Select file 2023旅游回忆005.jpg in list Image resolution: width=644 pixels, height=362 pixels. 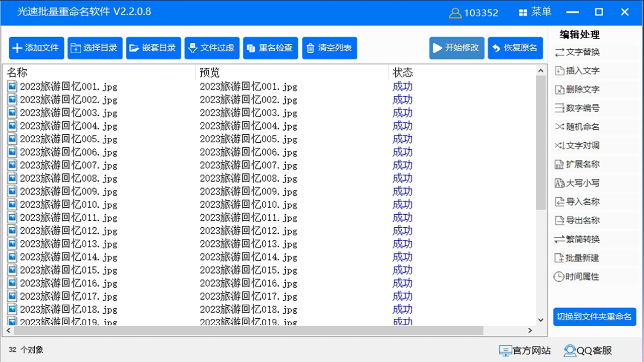68,139
